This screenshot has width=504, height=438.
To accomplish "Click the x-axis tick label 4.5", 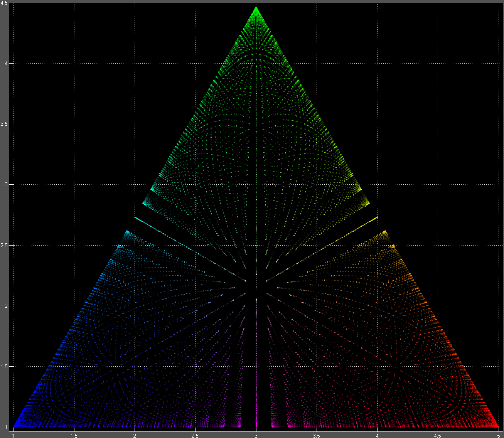I will (x=438, y=435).
